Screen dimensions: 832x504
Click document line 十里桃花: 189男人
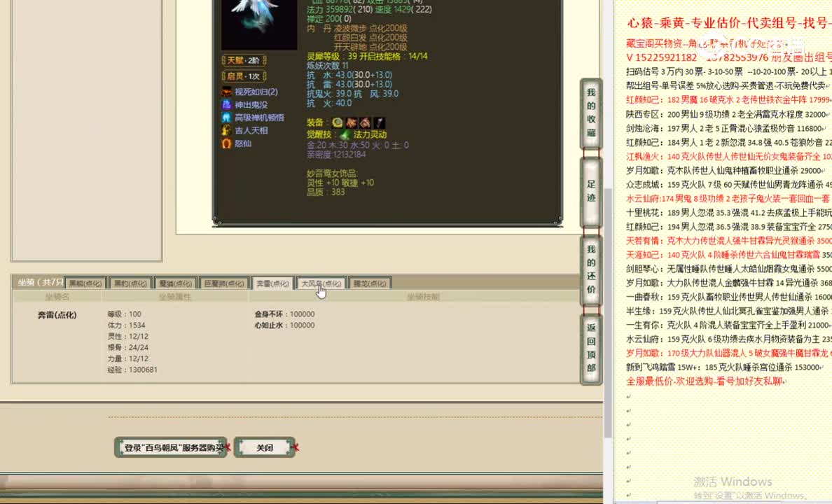coord(729,213)
